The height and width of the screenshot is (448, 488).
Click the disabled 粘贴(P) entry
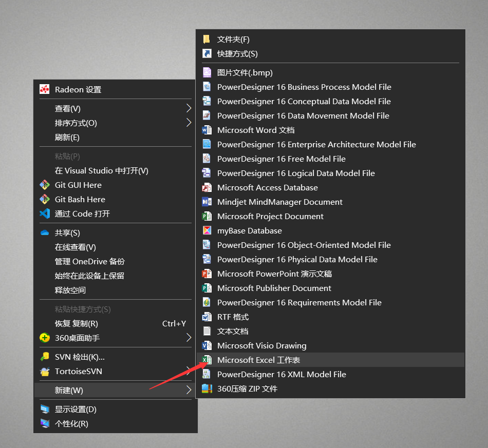click(x=116, y=156)
